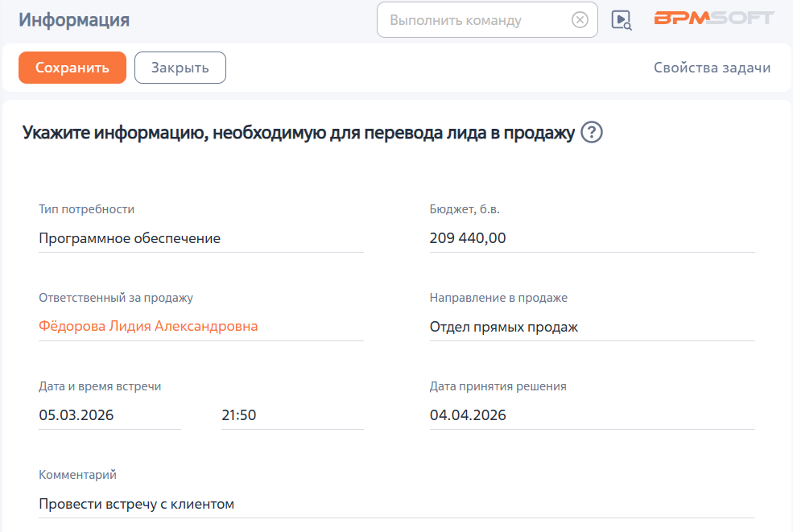Click the heading about перевода лида в продажу
Screen dimensions: 793x532
pos(299,133)
